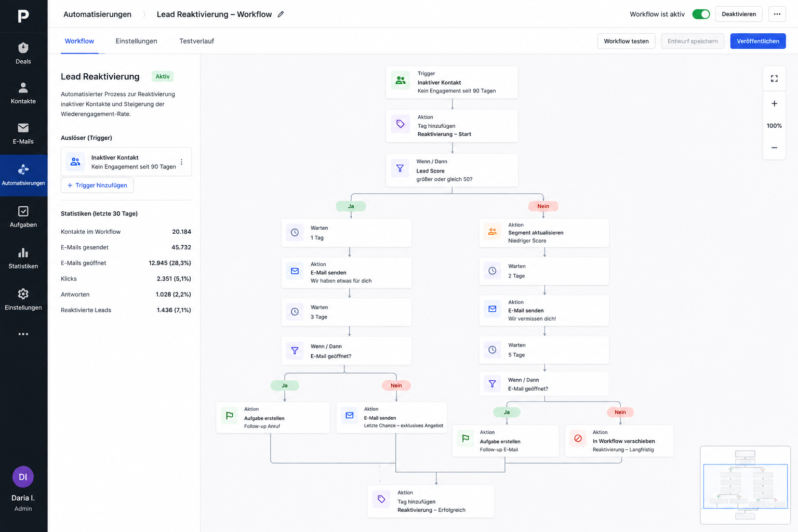
Task: Click envelope icon of Wir haben etwas für dich
Action: coord(295,271)
